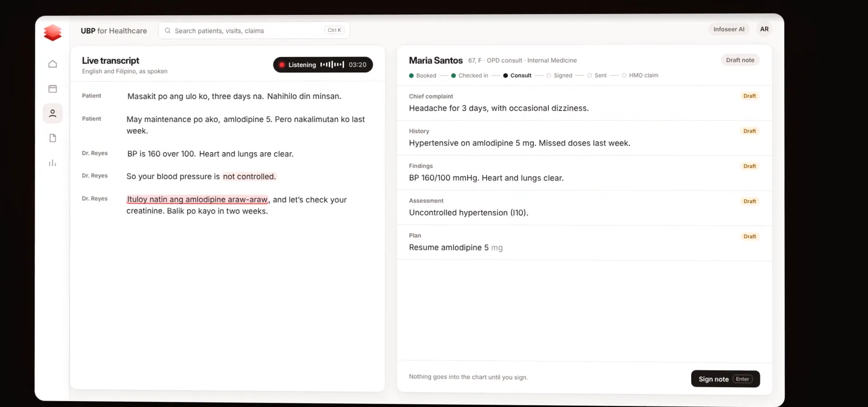This screenshot has height=407, width=868.
Task: Click the Draft tag on Assessment
Action: [750, 201]
